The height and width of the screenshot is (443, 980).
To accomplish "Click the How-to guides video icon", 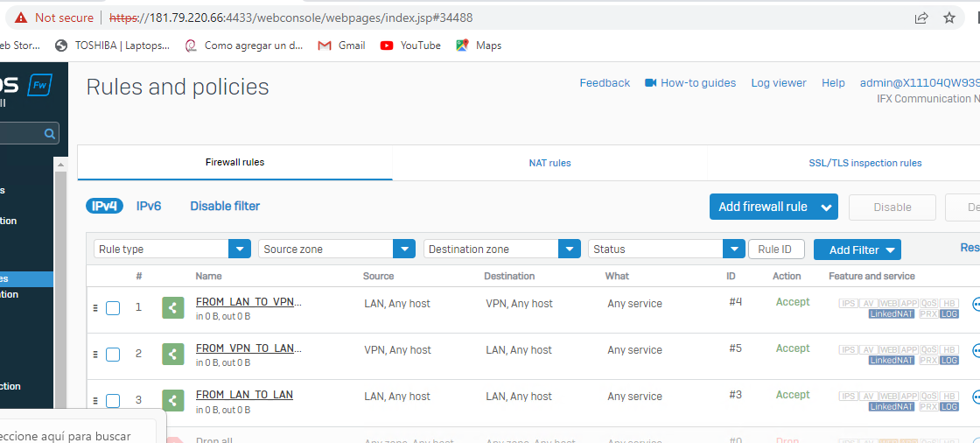I will 650,83.
